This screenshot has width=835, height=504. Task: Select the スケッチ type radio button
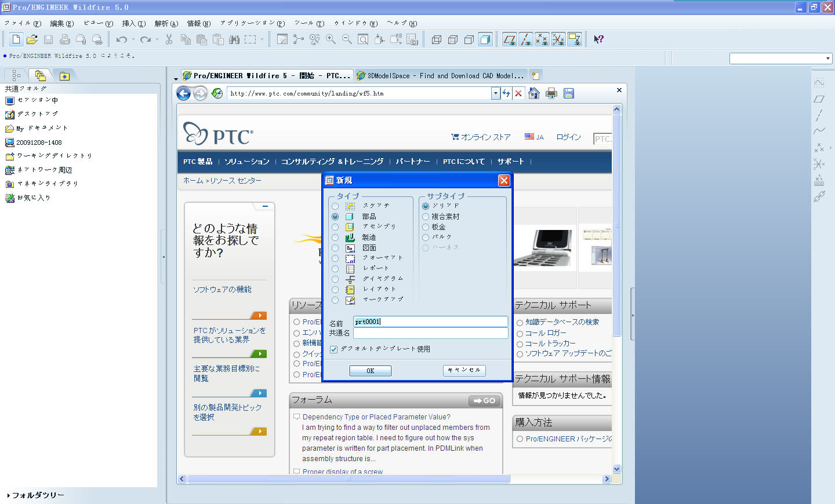coord(335,206)
